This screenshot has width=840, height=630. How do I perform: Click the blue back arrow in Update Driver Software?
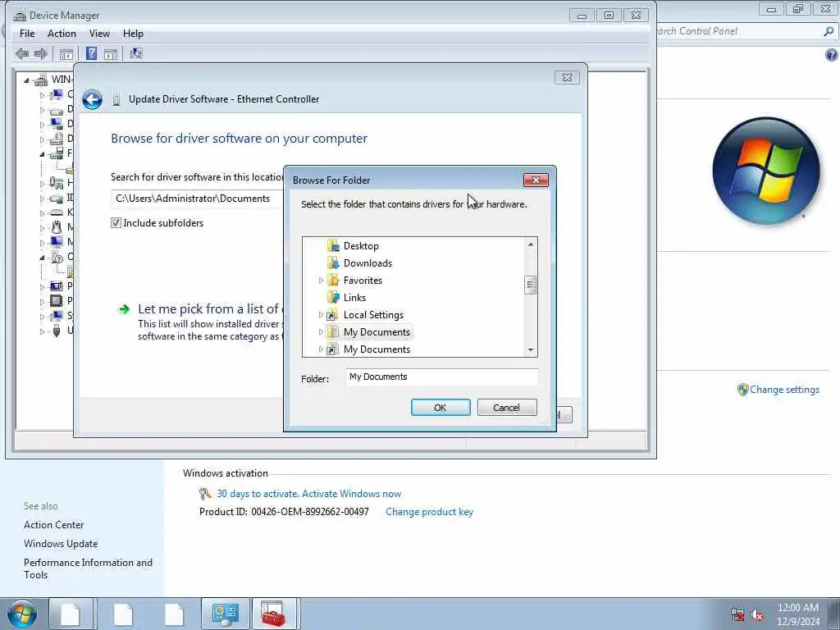click(x=92, y=99)
